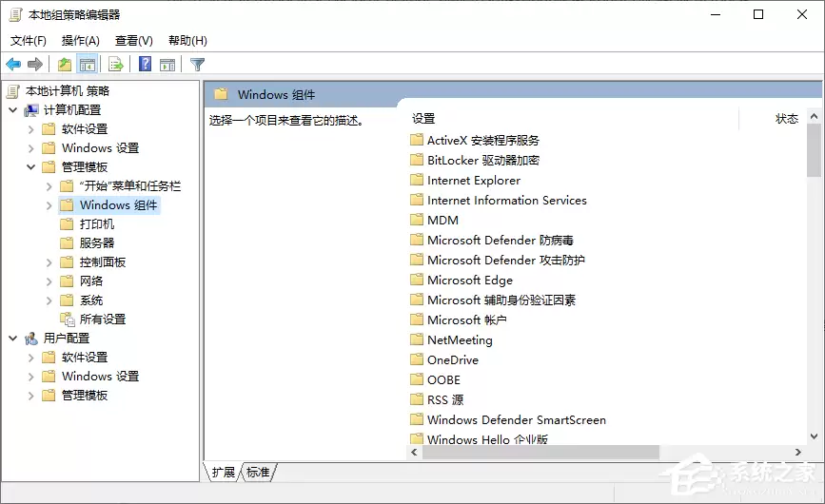Click the Forward arrow toolbar icon
Image resolution: width=825 pixels, height=504 pixels.
[x=34, y=65]
